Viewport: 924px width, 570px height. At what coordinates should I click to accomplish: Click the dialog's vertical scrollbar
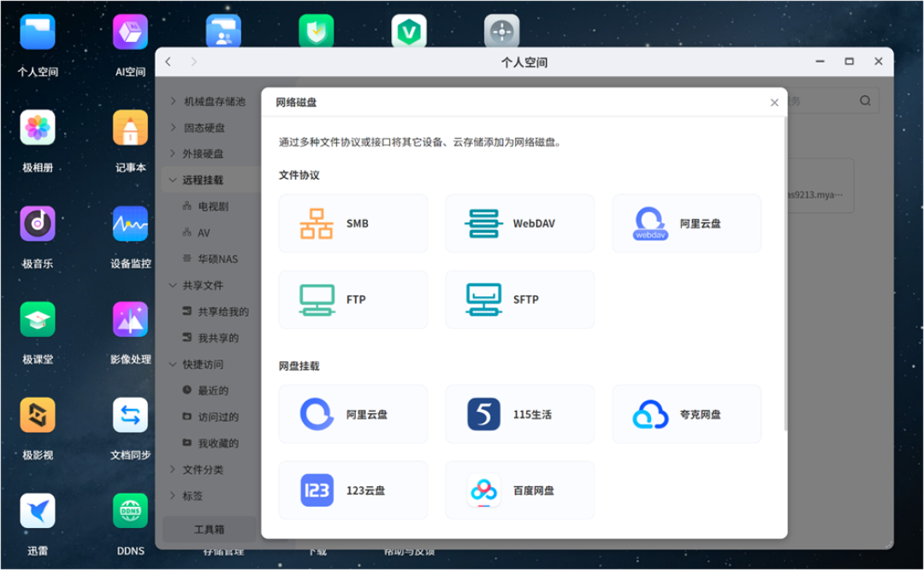[785, 274]
